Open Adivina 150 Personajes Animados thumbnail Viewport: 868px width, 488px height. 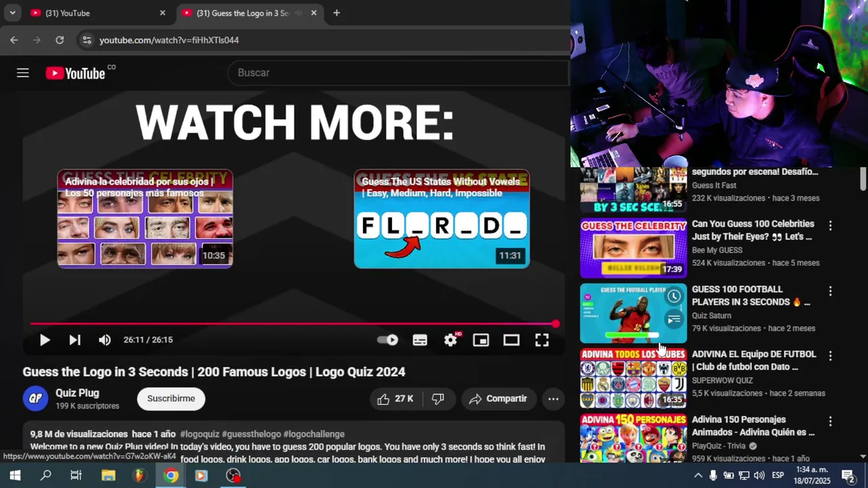[x=633, y=438]
